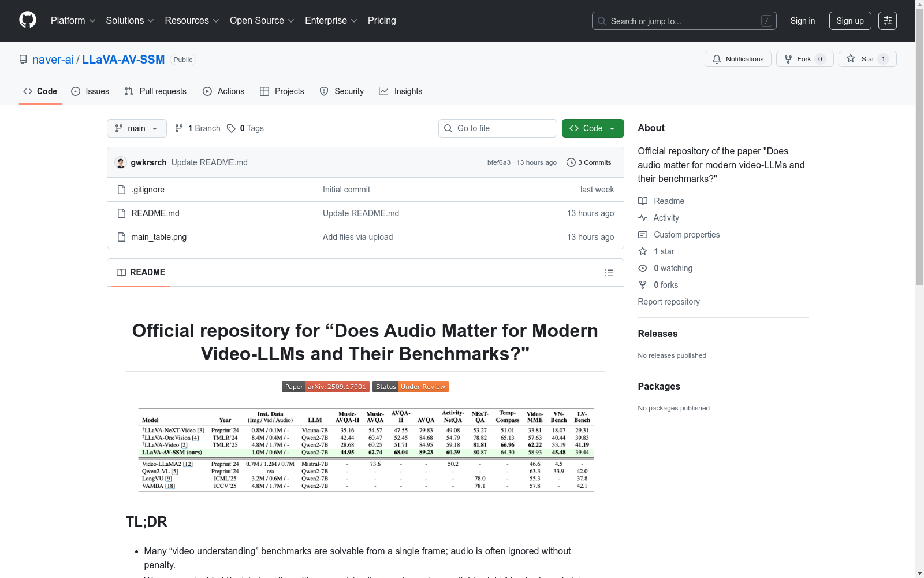Expand the Solutions menu
The height and width of the screenshot is (578, 924).
point(130,21)
